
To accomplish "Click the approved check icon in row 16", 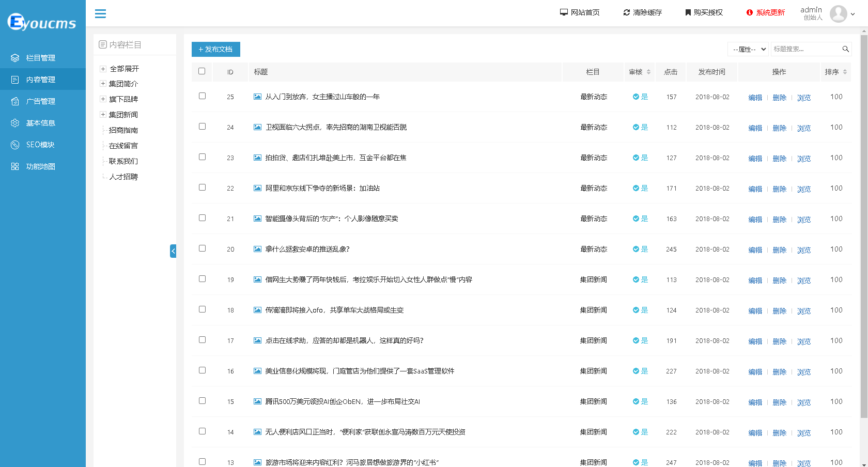I will click(x=636, y=371).
